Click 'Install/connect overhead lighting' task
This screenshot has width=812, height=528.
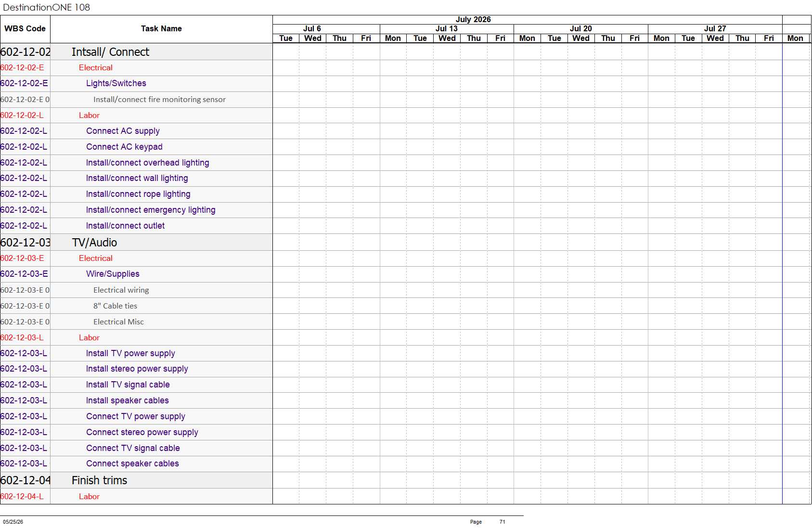[x=147, y=163]
